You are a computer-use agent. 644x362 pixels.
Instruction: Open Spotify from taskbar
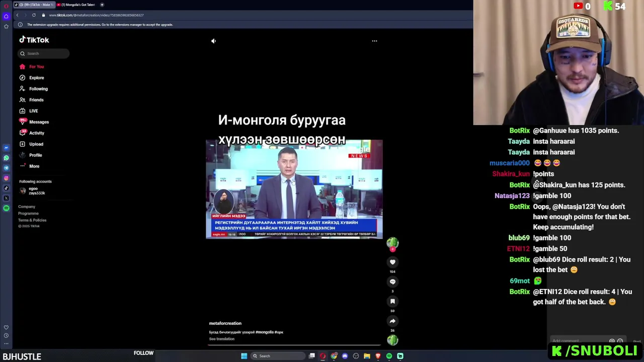[x=389, y=356]
